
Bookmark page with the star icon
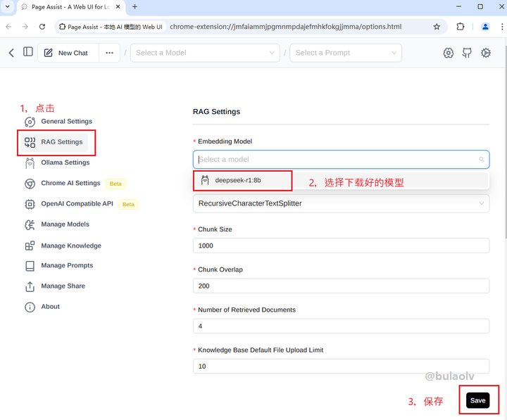tap(437, 27)
